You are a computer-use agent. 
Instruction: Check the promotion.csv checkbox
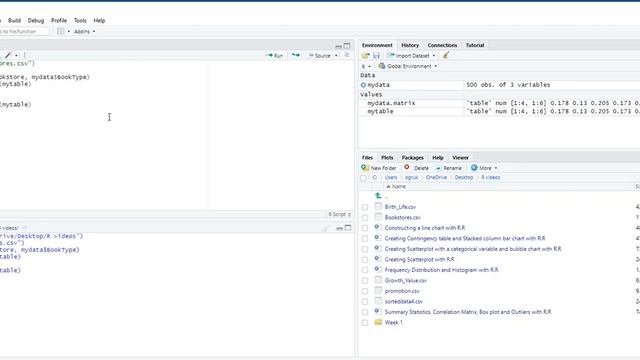pos(365,291)
